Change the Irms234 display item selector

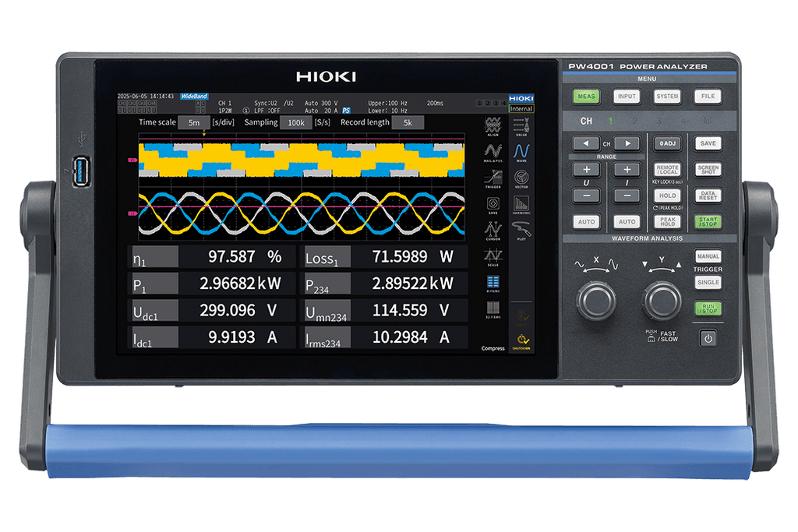point(327,337)
